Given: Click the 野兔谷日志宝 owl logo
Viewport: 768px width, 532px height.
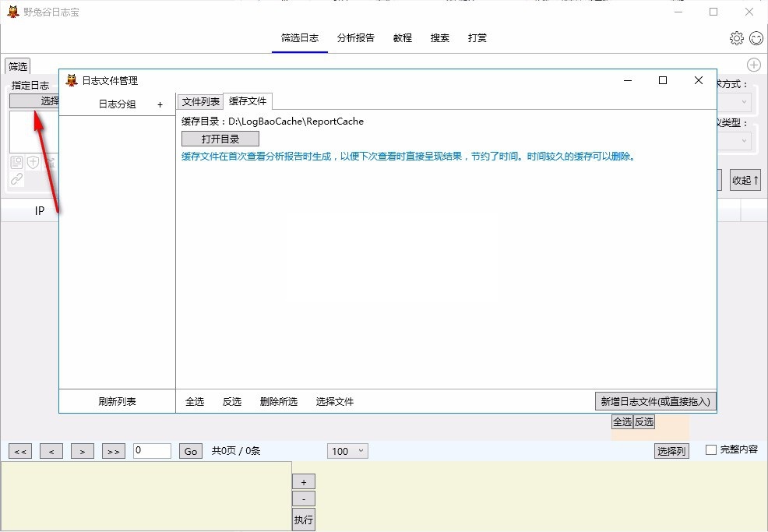Looking at the screenshot, I should (13, 12).
